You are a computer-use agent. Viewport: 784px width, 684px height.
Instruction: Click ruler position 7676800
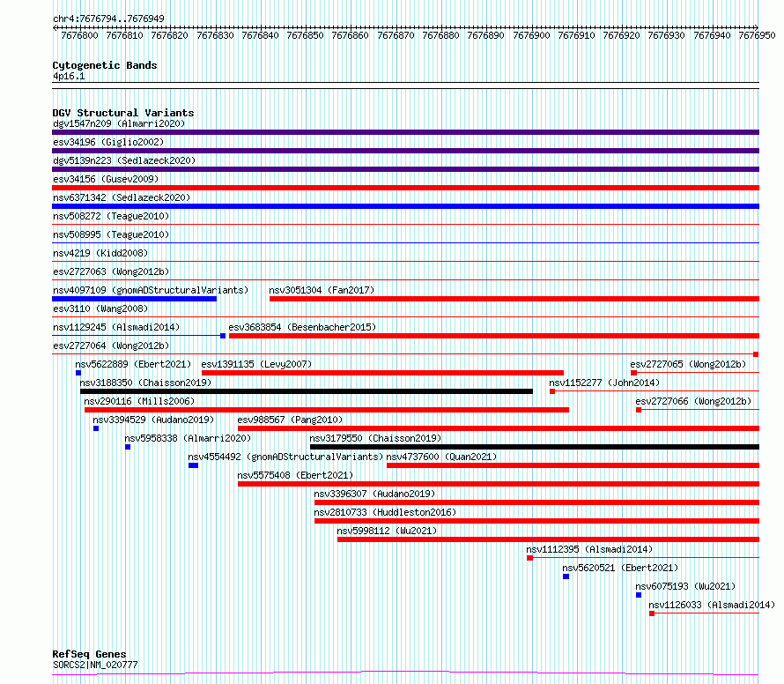pyautogui.click(x=79, y=35)
